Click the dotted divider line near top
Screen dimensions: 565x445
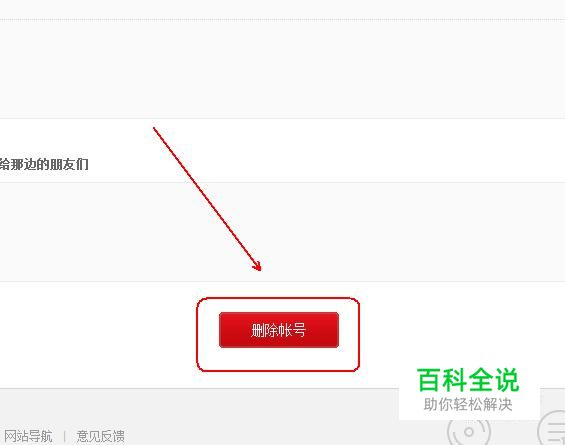click(282, 19)
